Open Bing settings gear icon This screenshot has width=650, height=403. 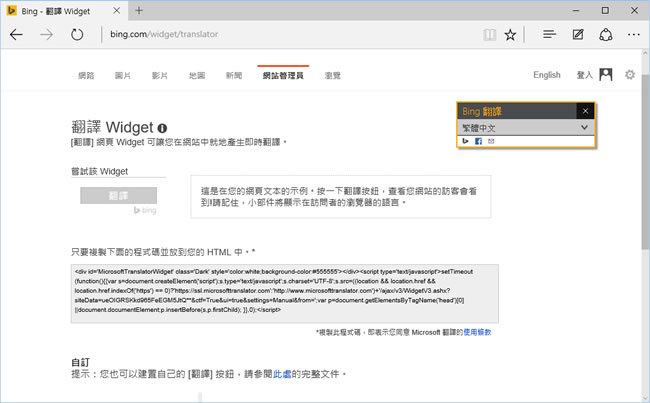point(629,75)
